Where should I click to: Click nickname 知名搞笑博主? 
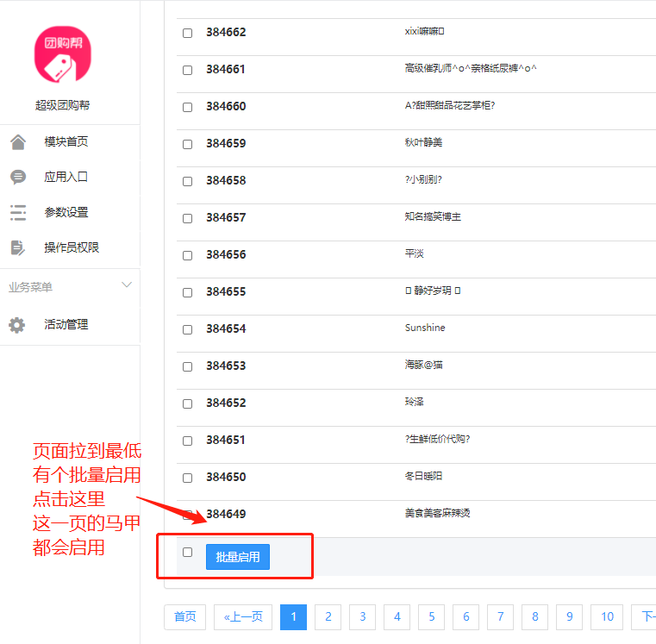tap(433, 216)
